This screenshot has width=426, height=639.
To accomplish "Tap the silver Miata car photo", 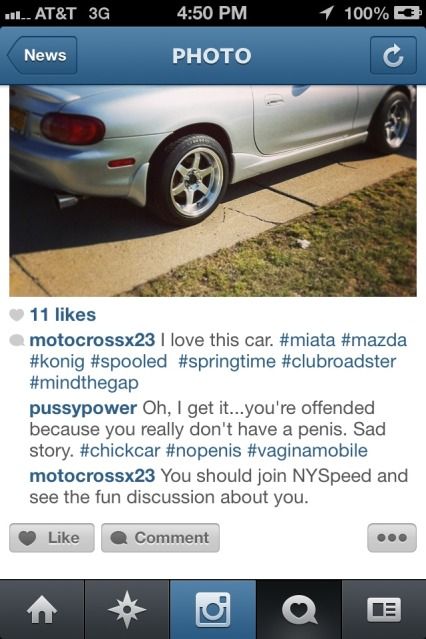I will pyautogui.click(x=213, y=191).
